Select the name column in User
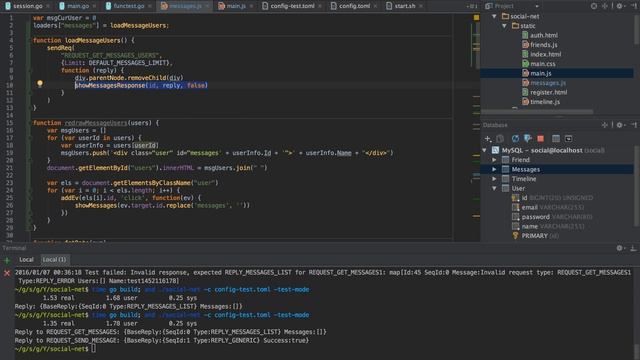640x360 pixels. pyautogui.click(x=548, y=227)
